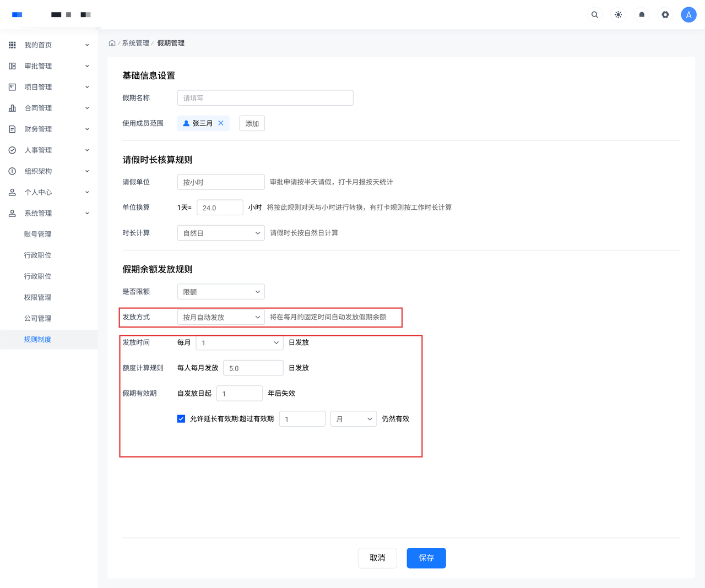Click the 取消 button

click(x=377, y=558)
